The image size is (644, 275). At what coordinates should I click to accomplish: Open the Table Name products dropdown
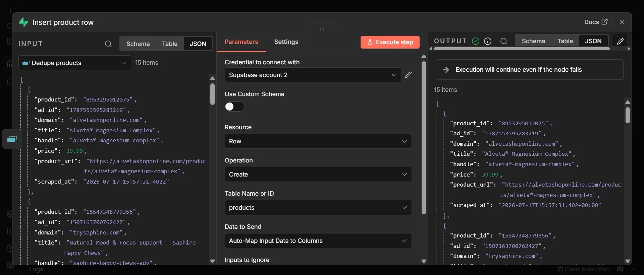(x=318, y=208)
